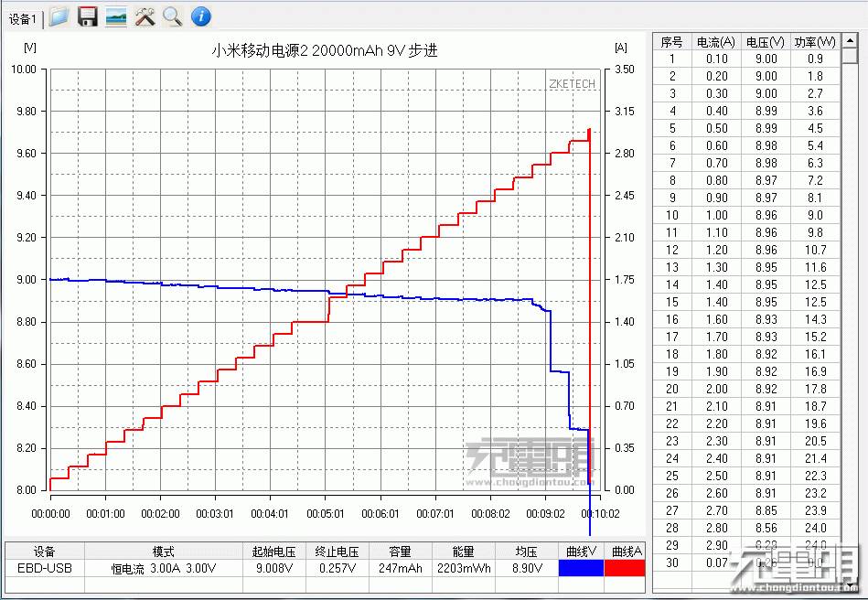The width and height of the screenshot is (868, 600).
Task: Click the 功率(W) column header
Action: click(x=815, y=42)
